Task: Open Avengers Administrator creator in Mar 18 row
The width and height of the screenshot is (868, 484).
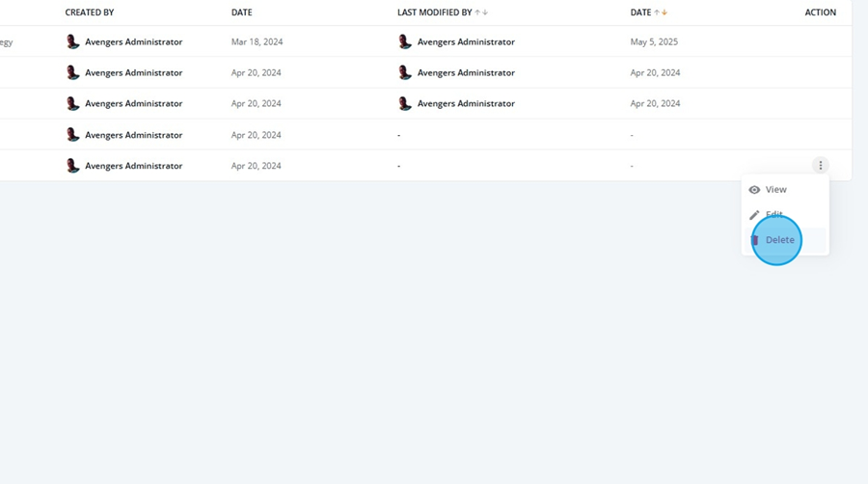Action: pos(133,42)
